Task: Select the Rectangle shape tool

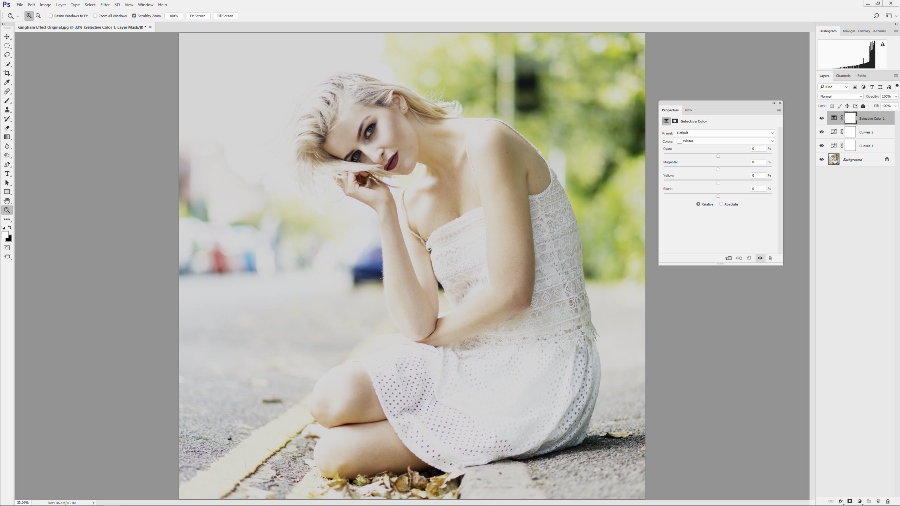Action: (7, 192)
